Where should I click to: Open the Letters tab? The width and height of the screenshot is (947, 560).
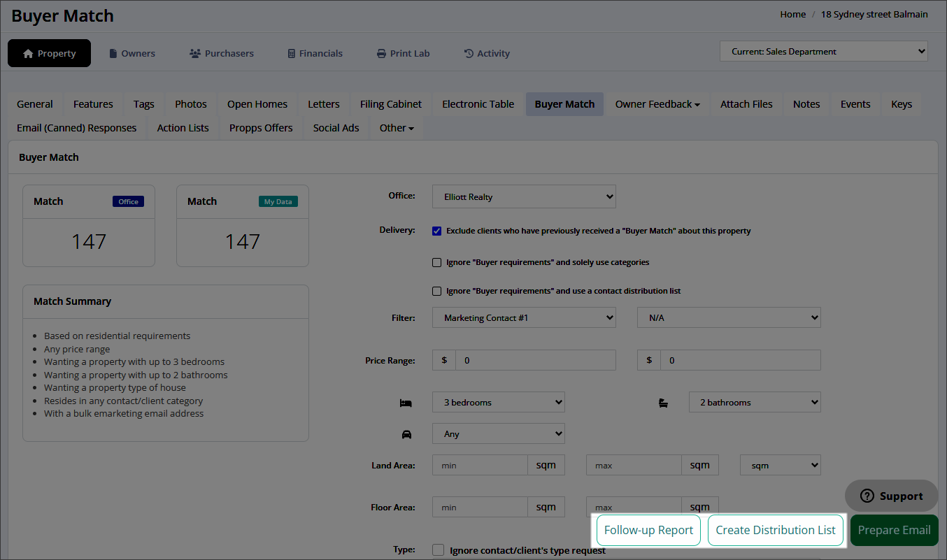click(324, 104)
